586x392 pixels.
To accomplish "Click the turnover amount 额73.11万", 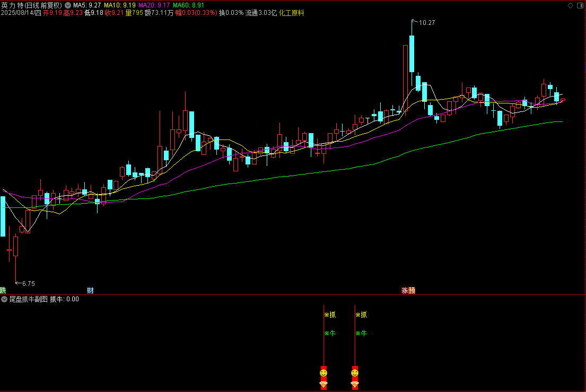I will [x=159, y=13].
